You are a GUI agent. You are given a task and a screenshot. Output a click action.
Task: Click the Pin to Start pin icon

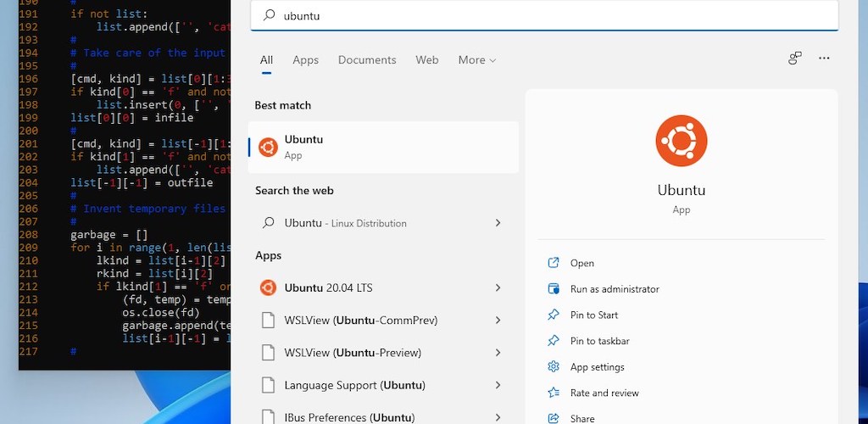coord(554,315)
